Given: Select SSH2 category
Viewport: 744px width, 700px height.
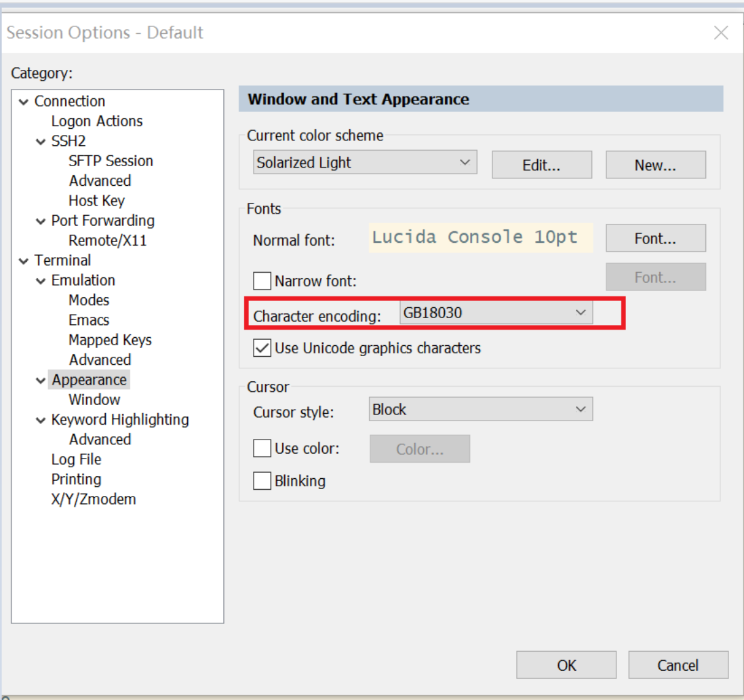Looking at the screenshot, I should point(68,141).
